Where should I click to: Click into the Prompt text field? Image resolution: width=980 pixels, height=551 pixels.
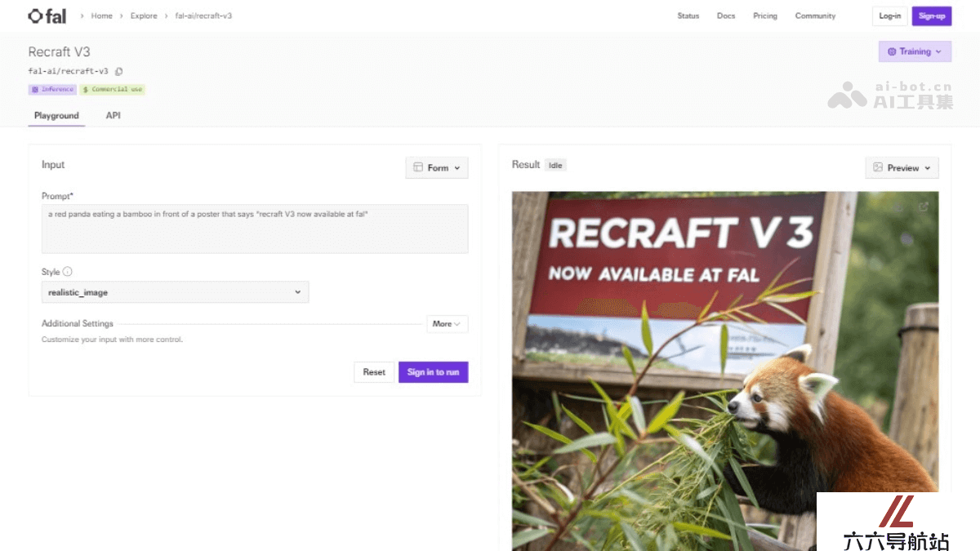point(255,229)
